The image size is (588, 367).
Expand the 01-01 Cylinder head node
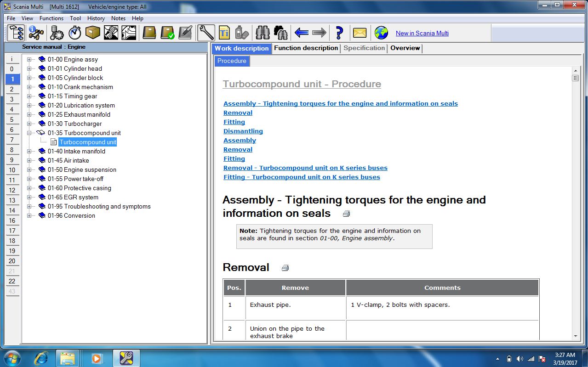29,68
